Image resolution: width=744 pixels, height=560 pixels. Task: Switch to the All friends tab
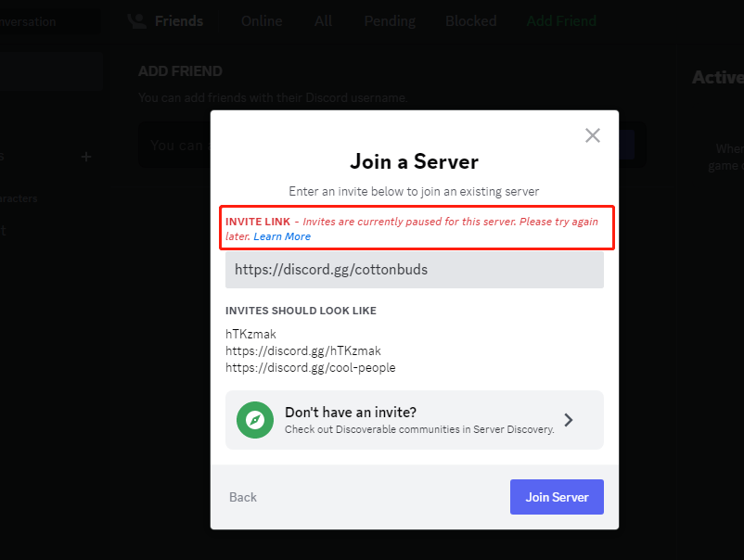323,20
